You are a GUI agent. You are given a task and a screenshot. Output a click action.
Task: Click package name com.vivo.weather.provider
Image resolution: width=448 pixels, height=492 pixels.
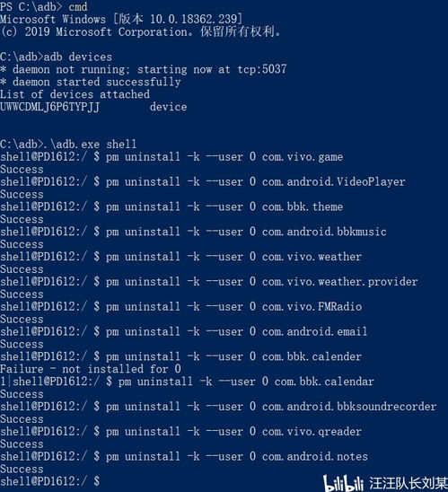[339, 282]
